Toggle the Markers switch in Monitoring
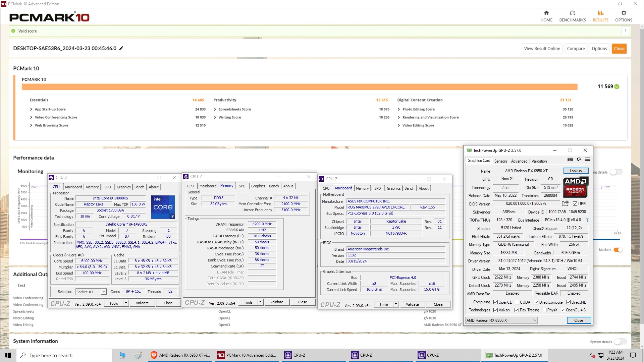This screenshot has height=362, width=644. [x=618, y=250]
